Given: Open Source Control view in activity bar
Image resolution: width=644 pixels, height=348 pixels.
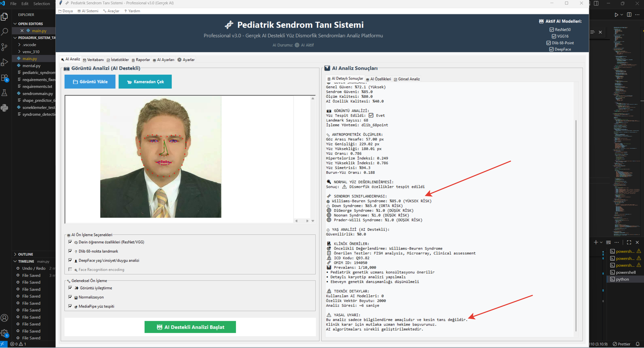Looking at the screenshot, I should coord(5,47).
